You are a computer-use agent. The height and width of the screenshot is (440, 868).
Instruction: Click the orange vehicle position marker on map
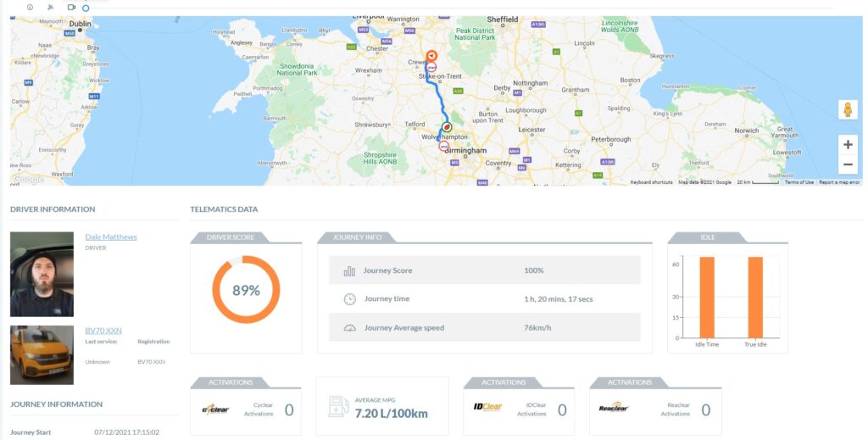431,56
